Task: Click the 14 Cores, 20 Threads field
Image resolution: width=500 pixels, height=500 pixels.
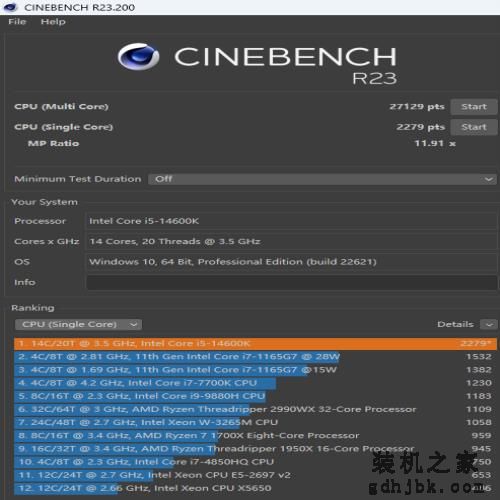Action: (292, 242)
